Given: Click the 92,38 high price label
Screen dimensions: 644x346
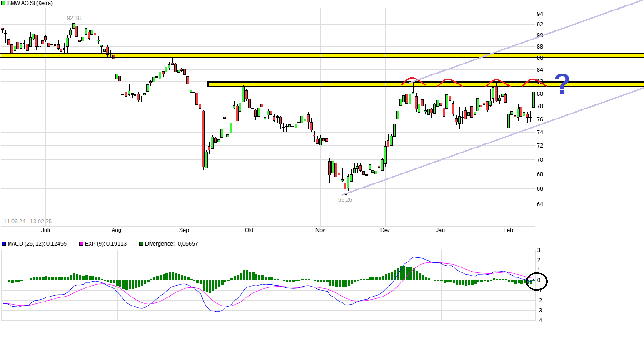Looking at the screenshot, I should tap(74, 18).
